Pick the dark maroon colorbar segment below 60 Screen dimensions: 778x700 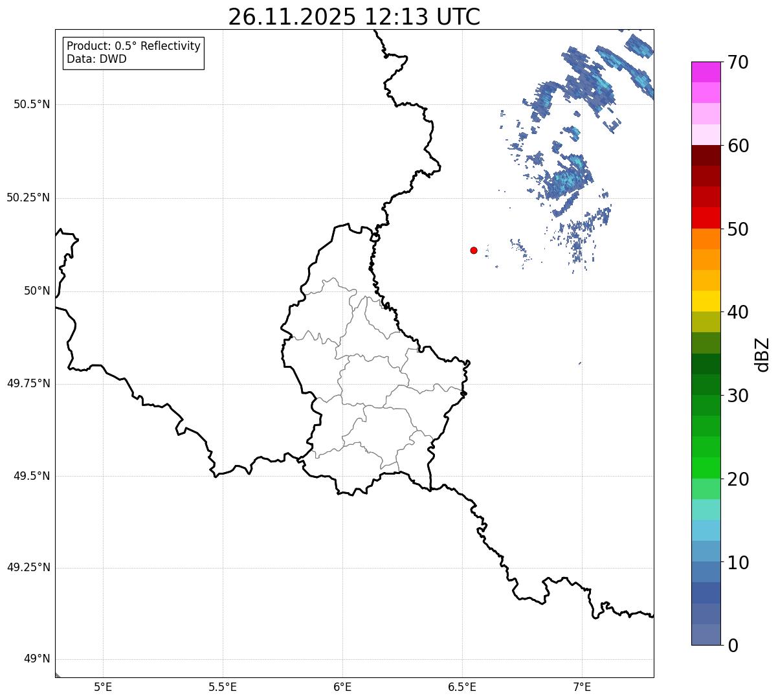[706, 155]
